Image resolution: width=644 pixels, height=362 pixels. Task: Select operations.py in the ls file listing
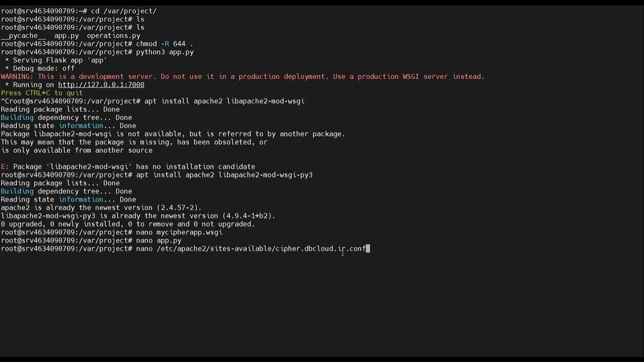[114, 36]
